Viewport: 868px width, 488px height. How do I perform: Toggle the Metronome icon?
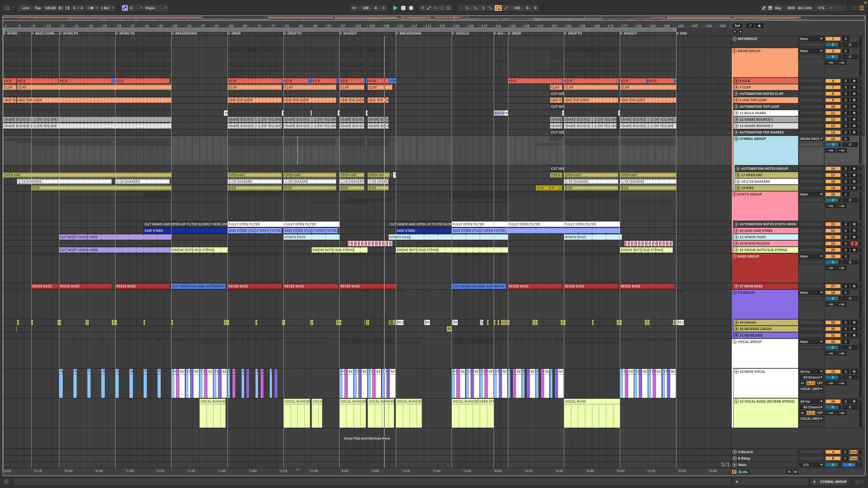(90, 8)
